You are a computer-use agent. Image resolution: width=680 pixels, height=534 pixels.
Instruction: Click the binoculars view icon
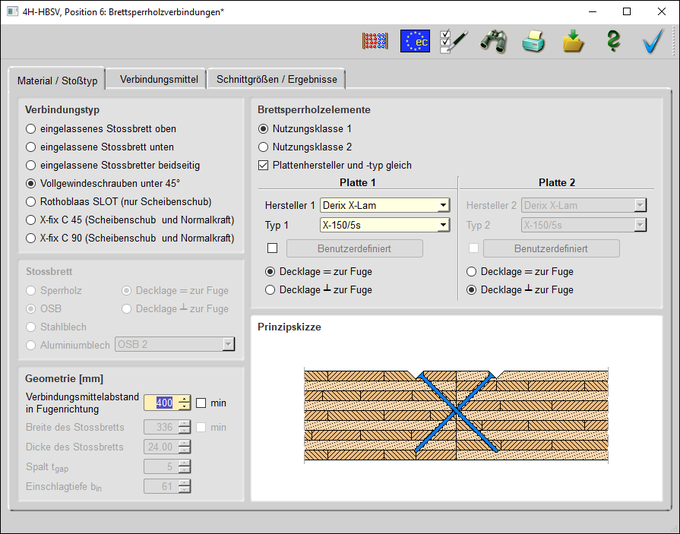click(494, 41)
